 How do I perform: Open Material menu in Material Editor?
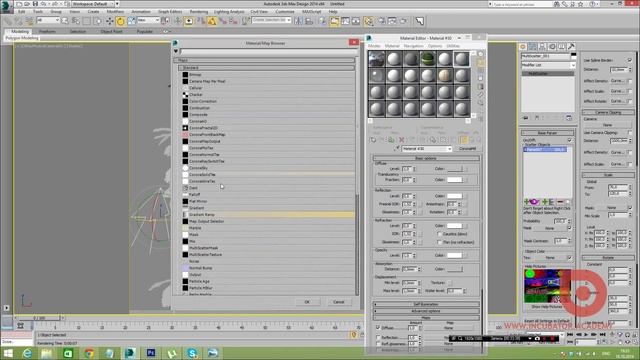pos(392,46)
